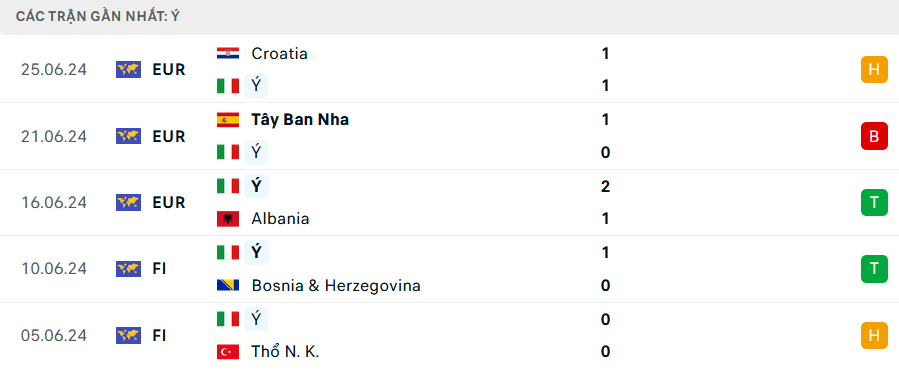This screenshot has height=370, width=899.
Task: Click the Italy flag in the 05.06.24 match
Action: (228, 319)
